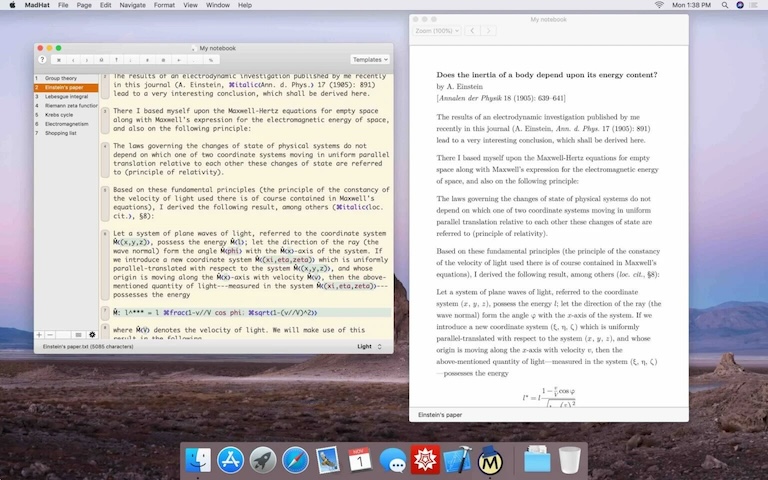Open the Templates dropdown
Screen dimensions: 768x480
point(370,59)
